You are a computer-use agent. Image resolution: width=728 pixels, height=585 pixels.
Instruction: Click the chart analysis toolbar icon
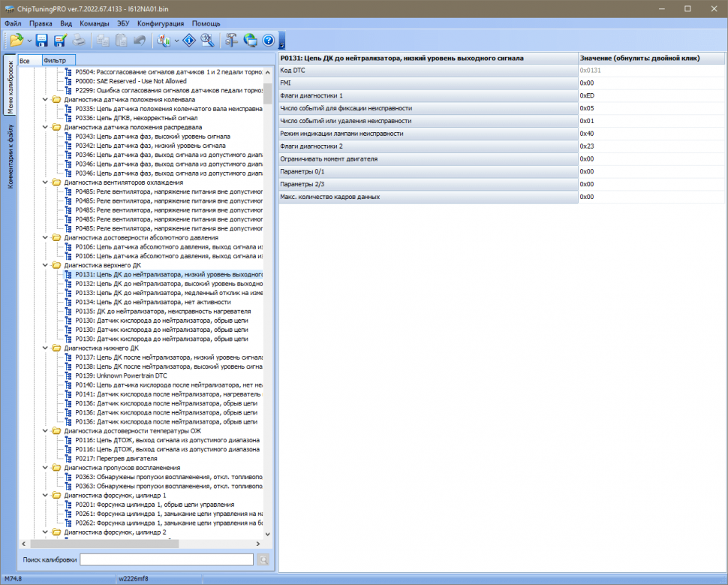pos(164,41)
